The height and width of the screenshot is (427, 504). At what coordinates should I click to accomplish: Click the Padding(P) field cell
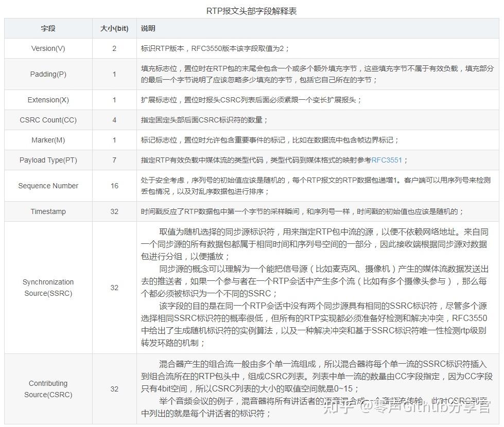[48, 74]
